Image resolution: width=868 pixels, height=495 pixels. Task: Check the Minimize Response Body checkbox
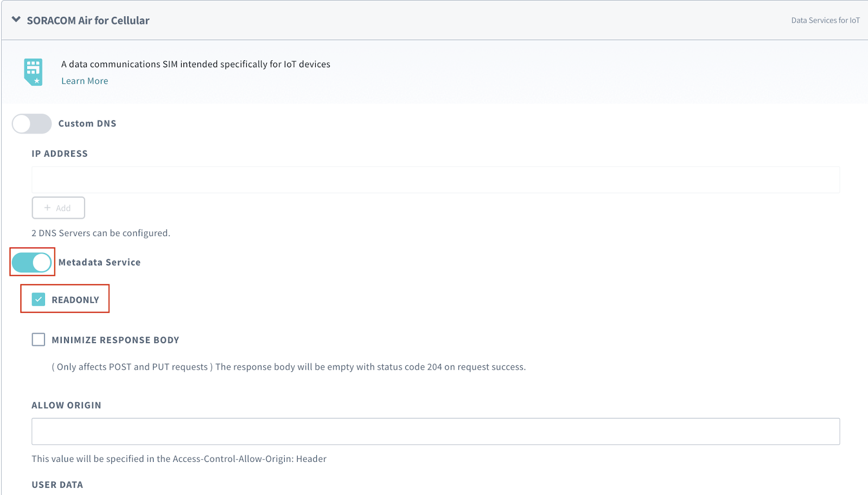tap(39, 340)
